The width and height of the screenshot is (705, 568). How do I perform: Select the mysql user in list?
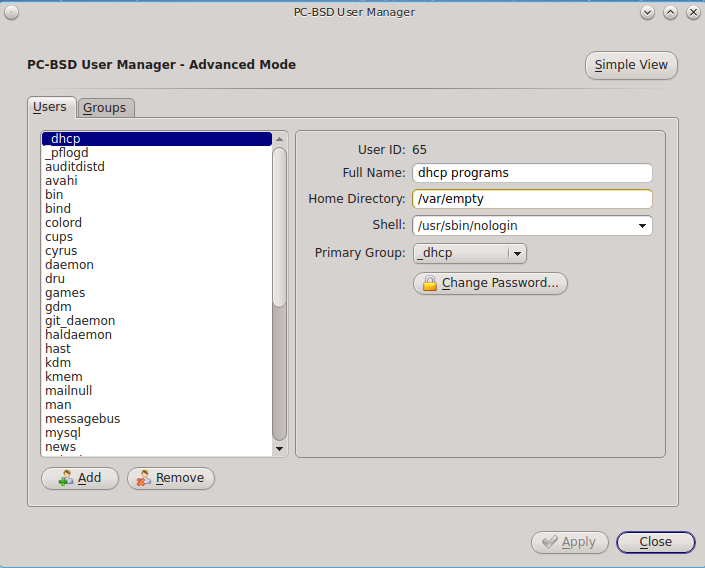pos(63,433)
